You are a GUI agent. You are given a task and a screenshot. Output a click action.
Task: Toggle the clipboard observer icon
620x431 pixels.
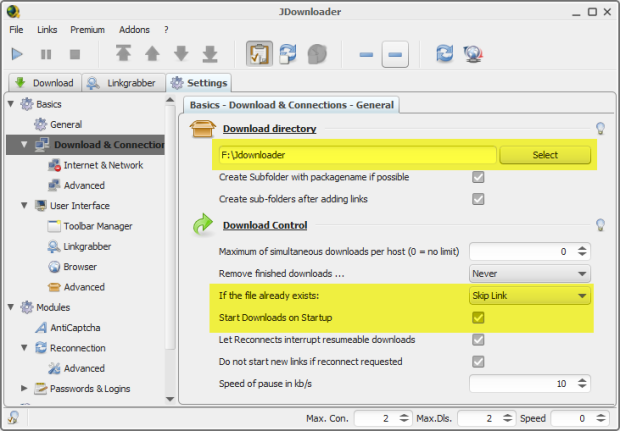pyautogui.click(x=259, y=54)
